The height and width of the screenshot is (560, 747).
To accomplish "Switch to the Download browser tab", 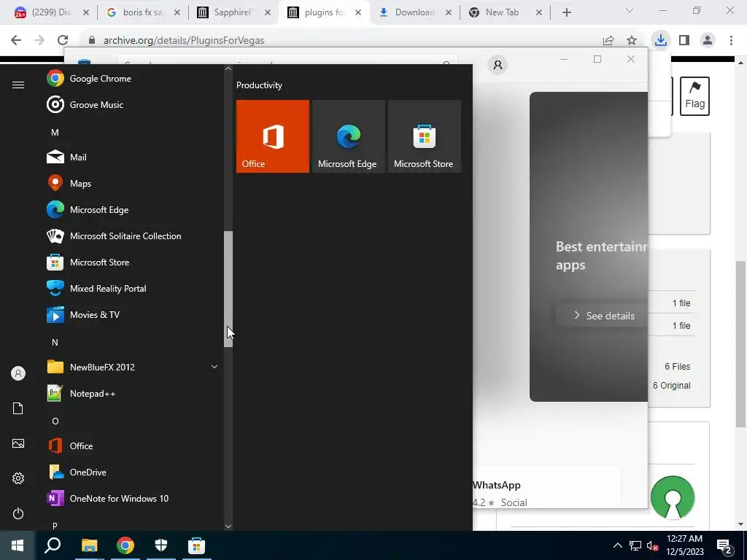I will 414,12.
